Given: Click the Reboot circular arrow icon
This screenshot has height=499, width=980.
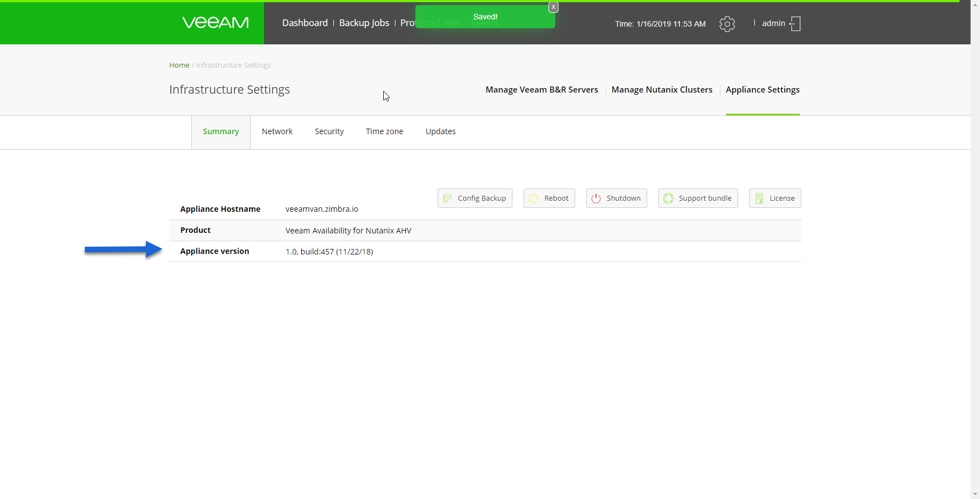Looking at the screenshot, I should click(534, 198).
